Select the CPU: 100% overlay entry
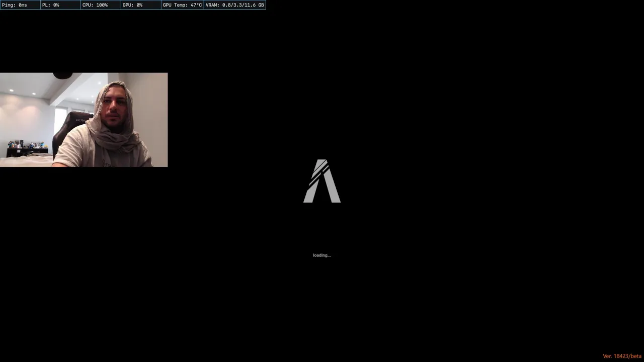Viewport: 644px width, 362px height. tap(101, 5)
